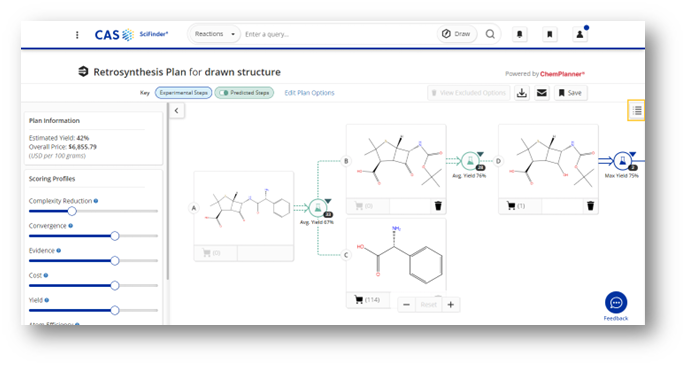The width and height of the screenshot is (687, 367).
Task: Adjust the Evidence slider
Action: coord(115,261)
